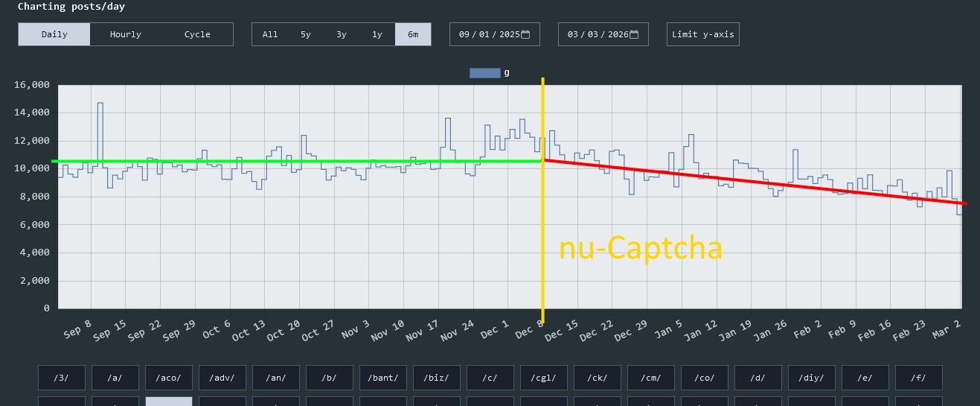Select the Cycle charting mode
This screenshot has width=980, height=406.
197,34
